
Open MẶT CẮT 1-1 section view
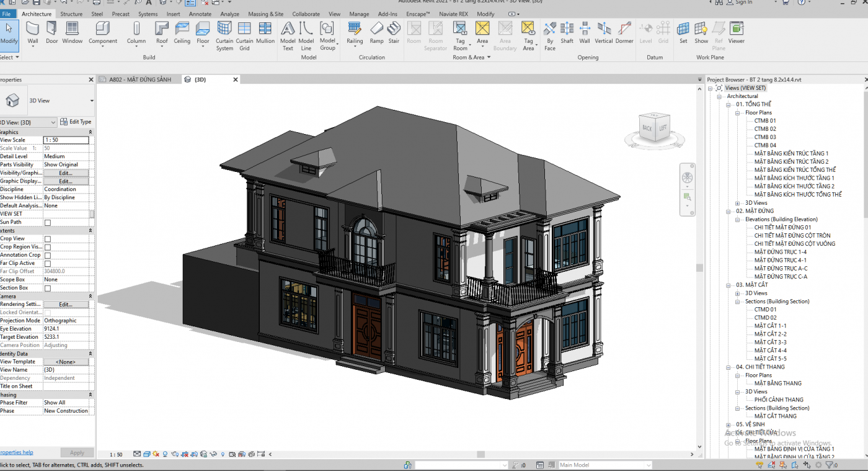pyautogui.click(x=770, y=326)
